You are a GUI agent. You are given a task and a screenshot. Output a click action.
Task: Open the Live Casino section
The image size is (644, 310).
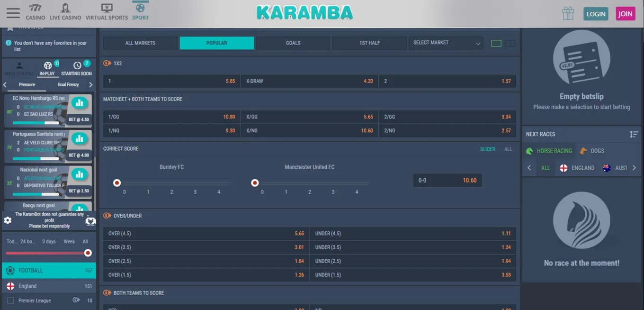tap(65, 11)
